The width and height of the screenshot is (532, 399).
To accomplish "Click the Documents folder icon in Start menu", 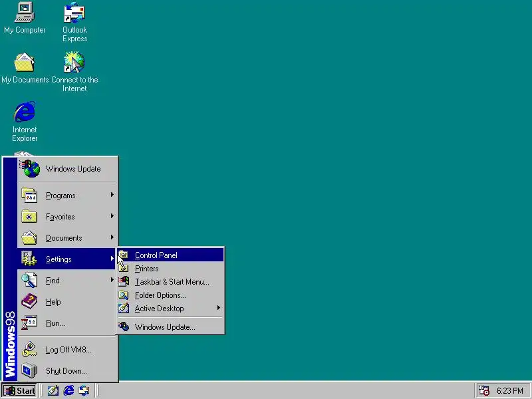I will (29, 238).
